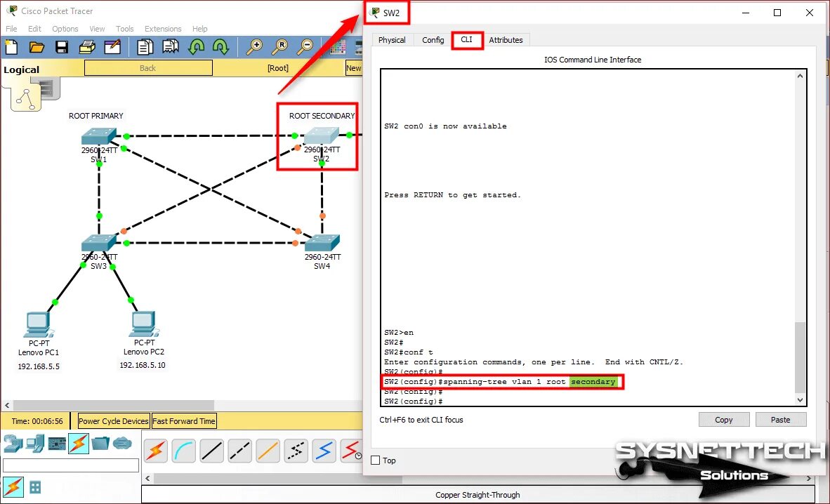Switch to Physical tab in SW2 window
Image resolution: width=830 pixels, height=504 pixels.
point(392,40)
